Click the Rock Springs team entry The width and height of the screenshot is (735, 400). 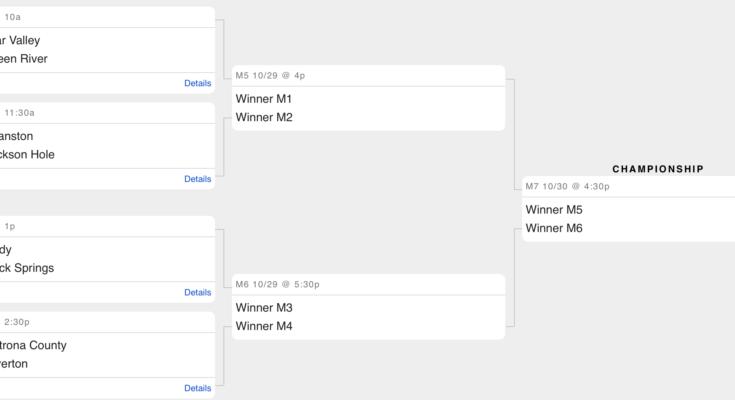27,268
